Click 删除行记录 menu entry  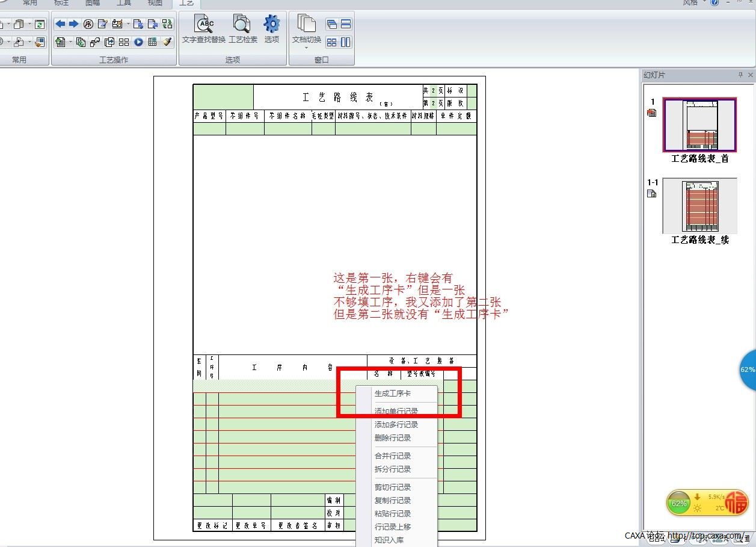click(393, 438)
